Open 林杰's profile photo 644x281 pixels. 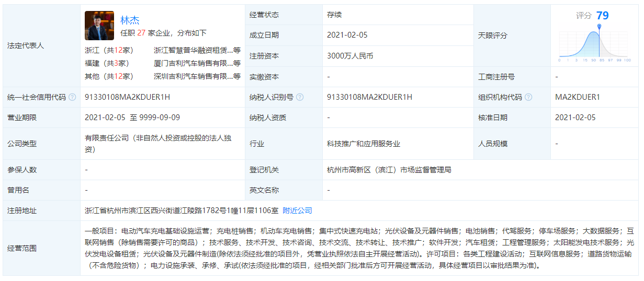(99, 26)
